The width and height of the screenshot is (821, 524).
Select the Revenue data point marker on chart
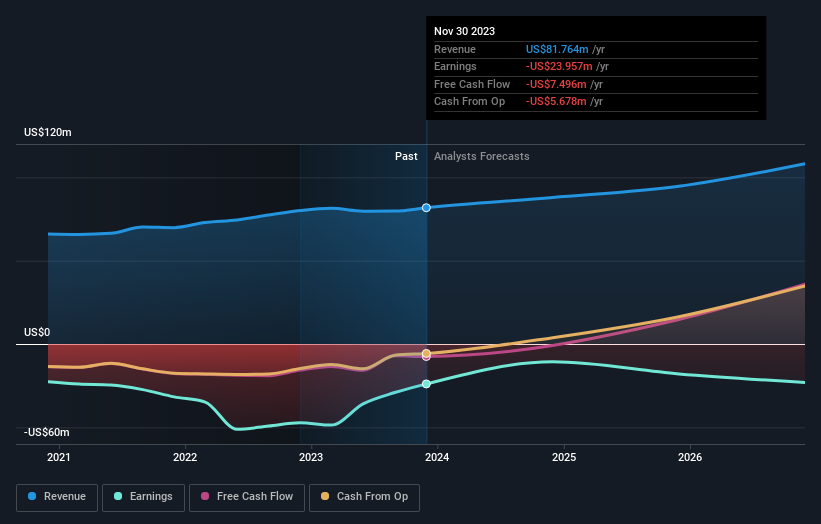[x=426, y=208]
